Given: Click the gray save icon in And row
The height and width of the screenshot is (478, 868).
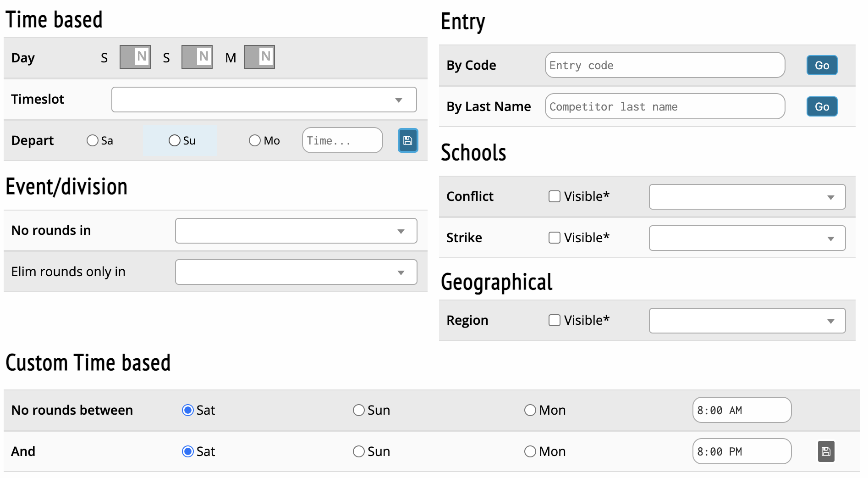Looking at the screenshot, I should coord(826,451).
